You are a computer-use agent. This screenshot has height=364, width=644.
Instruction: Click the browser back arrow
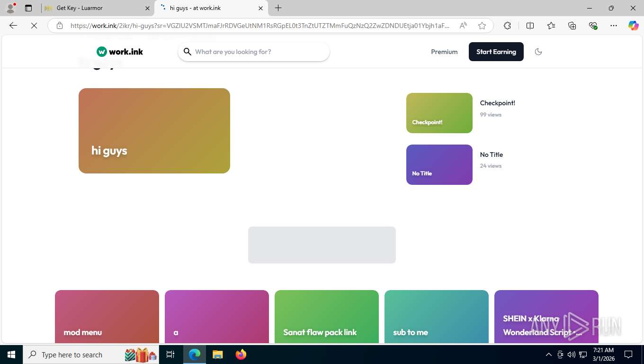[13, 26]
